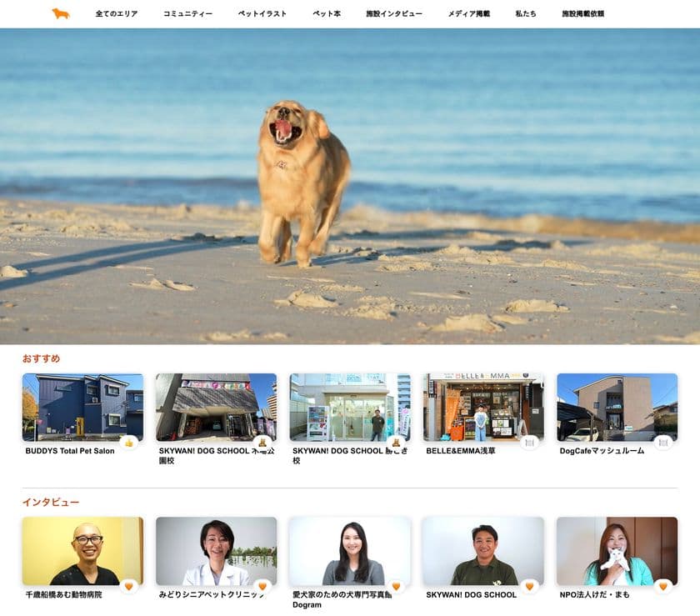
Task: Open the コミュニティー menu item
Action: (187, 14)
